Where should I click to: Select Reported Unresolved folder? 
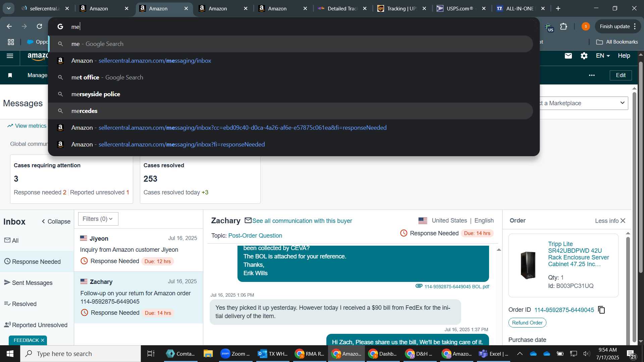point(37,325)
